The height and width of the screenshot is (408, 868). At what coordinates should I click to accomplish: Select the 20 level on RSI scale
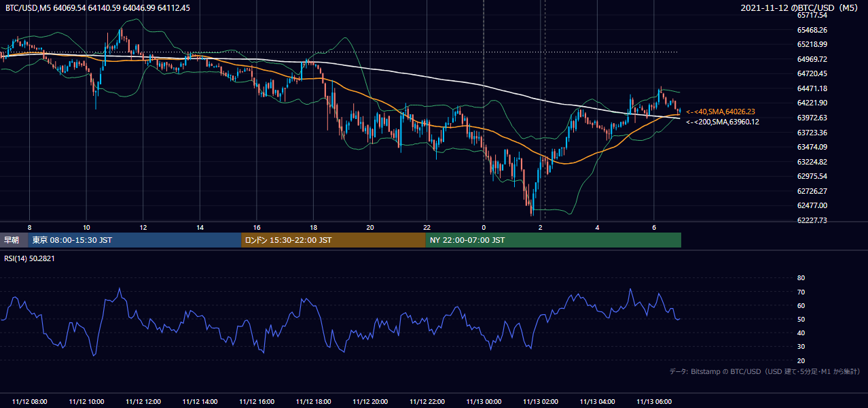pyautogui.click(x=801, y=360)
